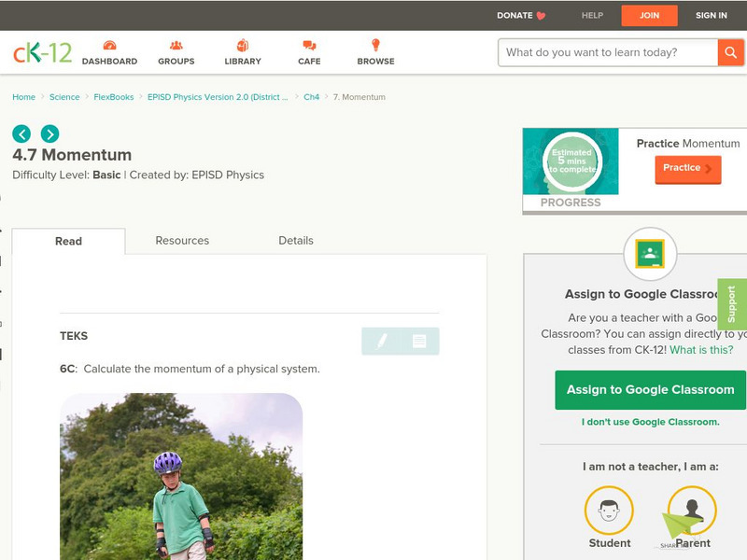The image size is (747, 560).
Task: Go to next lesson arrow
Action: pos(50,133)
